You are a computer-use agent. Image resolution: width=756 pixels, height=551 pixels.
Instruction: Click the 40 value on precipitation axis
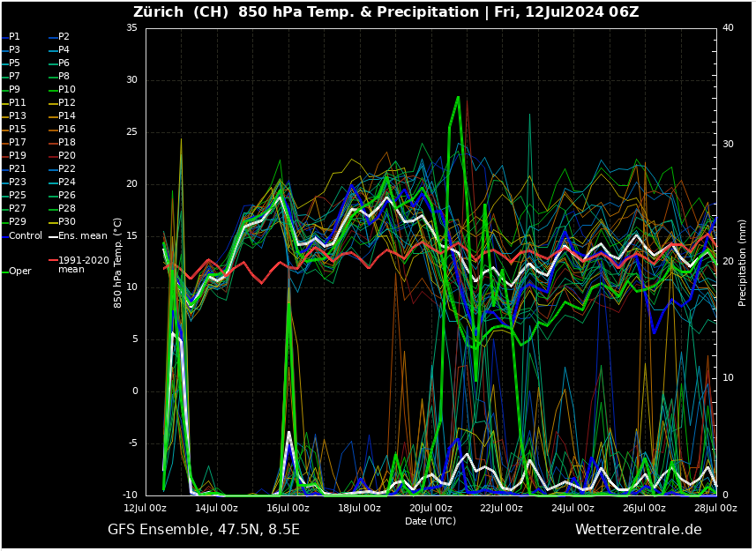(728, 28)
